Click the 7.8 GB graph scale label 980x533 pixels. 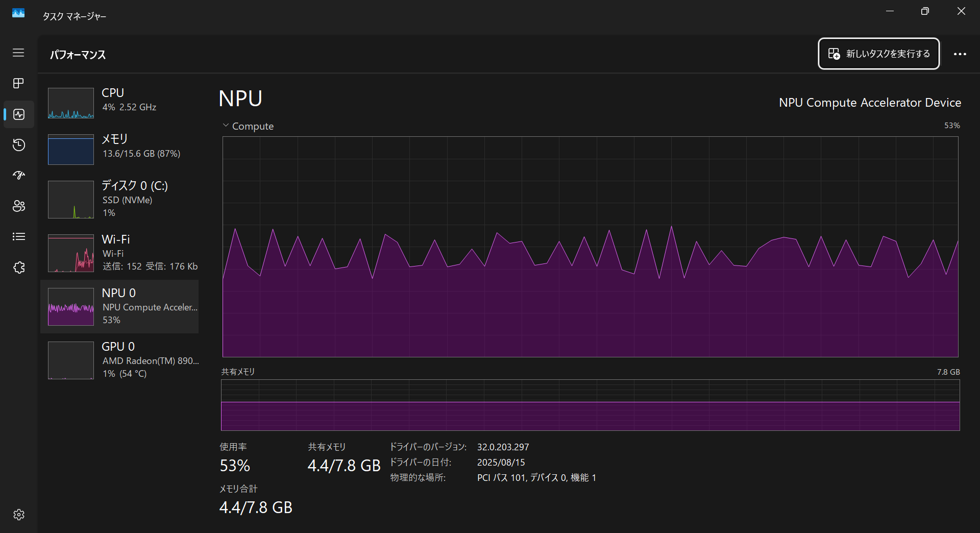coord(948,372)
